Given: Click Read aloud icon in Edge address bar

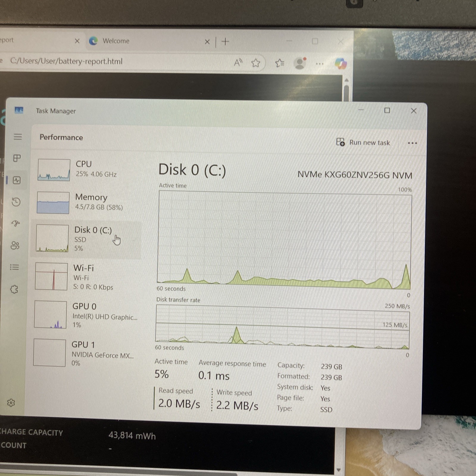Looking at the screenshot, I should tap(238, 62).
